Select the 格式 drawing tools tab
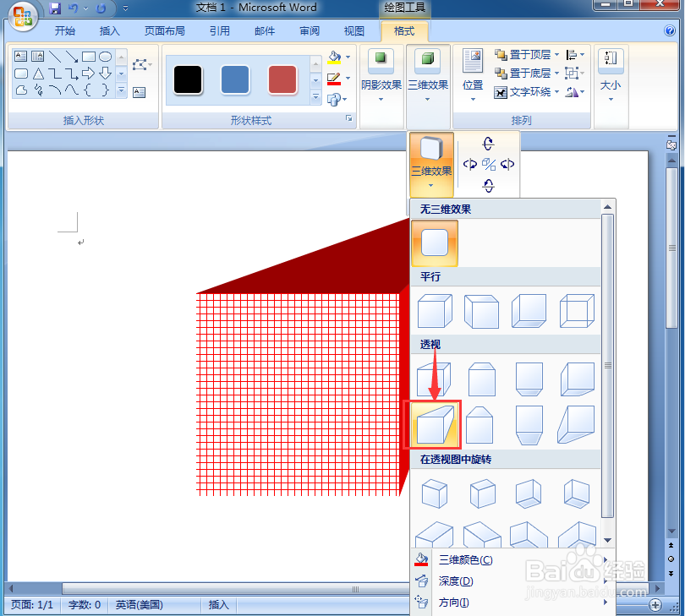685x616 pixels. pos(404,31)
